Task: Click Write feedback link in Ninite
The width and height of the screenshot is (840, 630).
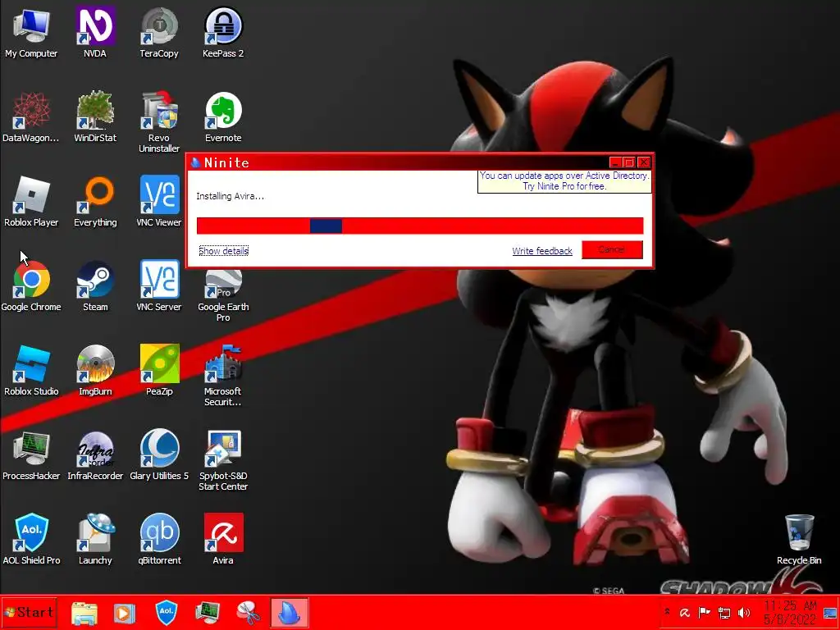Action: point(542,251)
